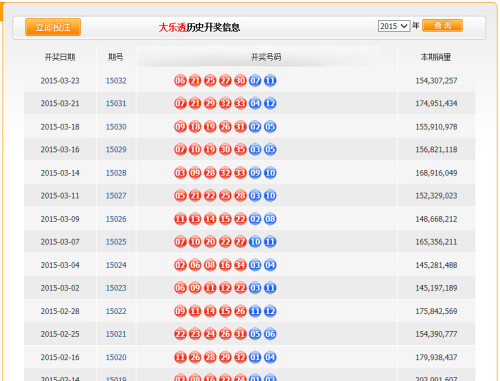
Task: Open the 2015 year dropdown
Action: pos(394,26)
